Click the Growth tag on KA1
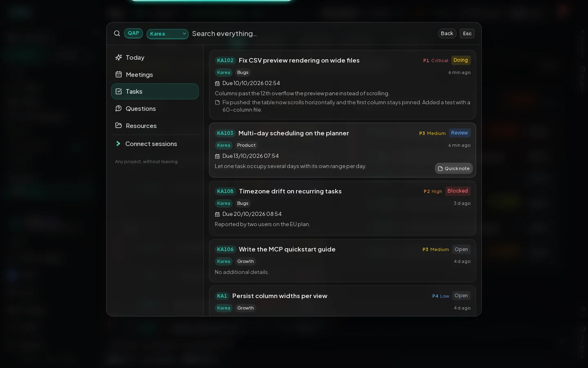This screenshot has width=588, height=368. point(245,308)
